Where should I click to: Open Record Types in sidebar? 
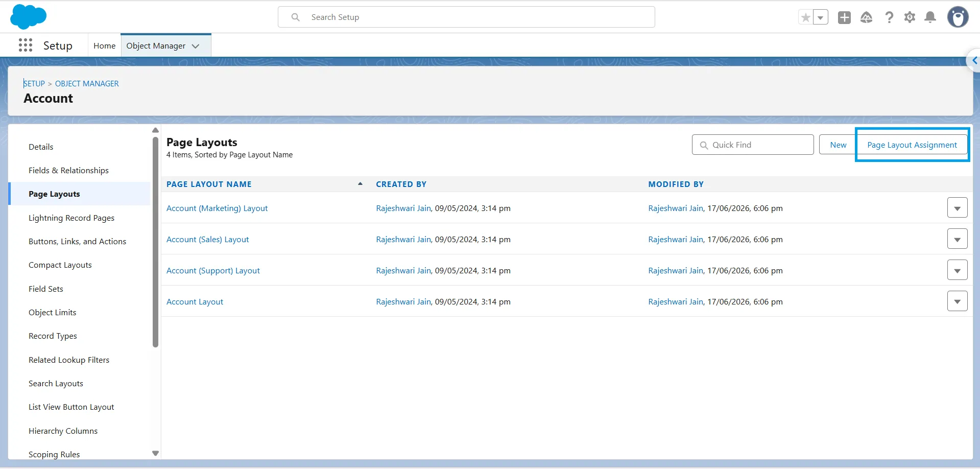53,336
